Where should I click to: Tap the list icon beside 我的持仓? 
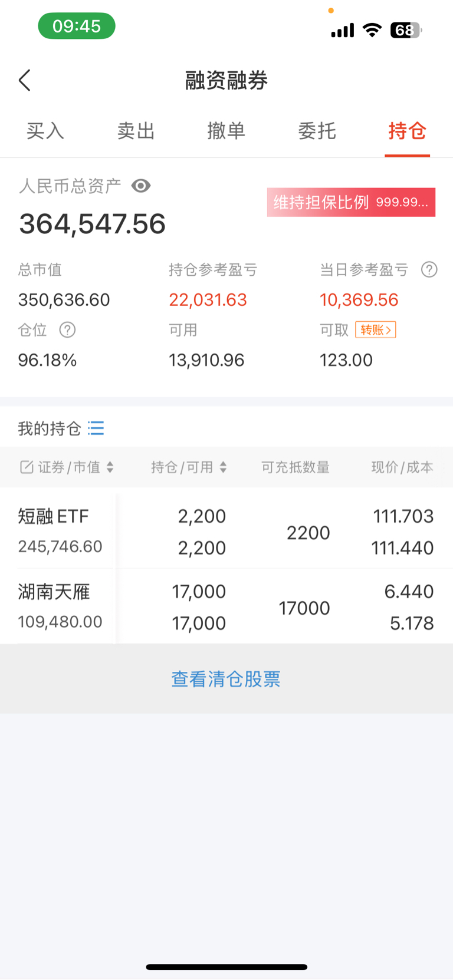[96, 428]
